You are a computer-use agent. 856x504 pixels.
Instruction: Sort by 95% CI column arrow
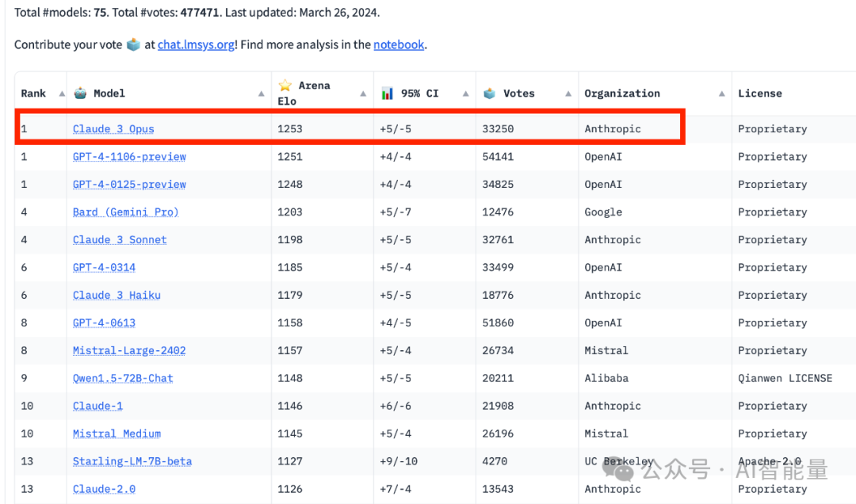[x=466, y=94]
